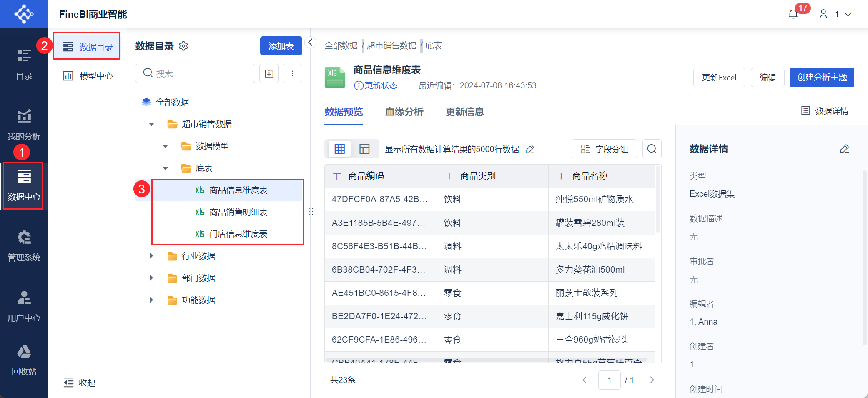
Task: Click the 更新状态 link
Action: coord(376,85)
